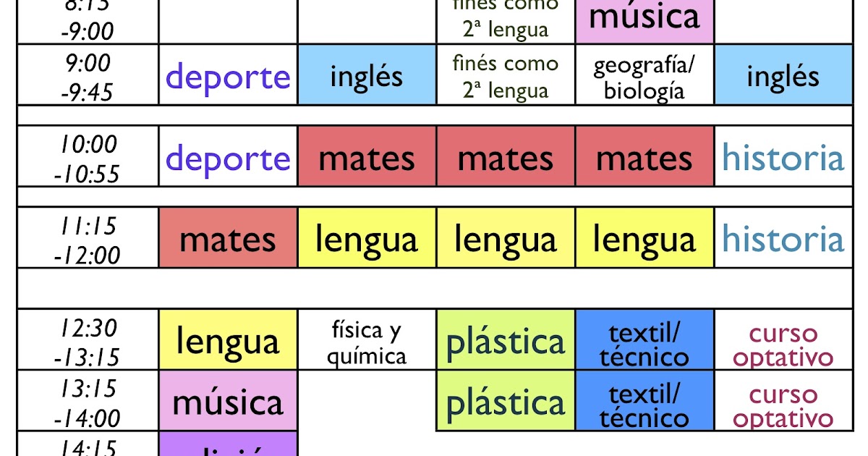
Task: Click the geografía/biología cell
Action: click(644, 75)
